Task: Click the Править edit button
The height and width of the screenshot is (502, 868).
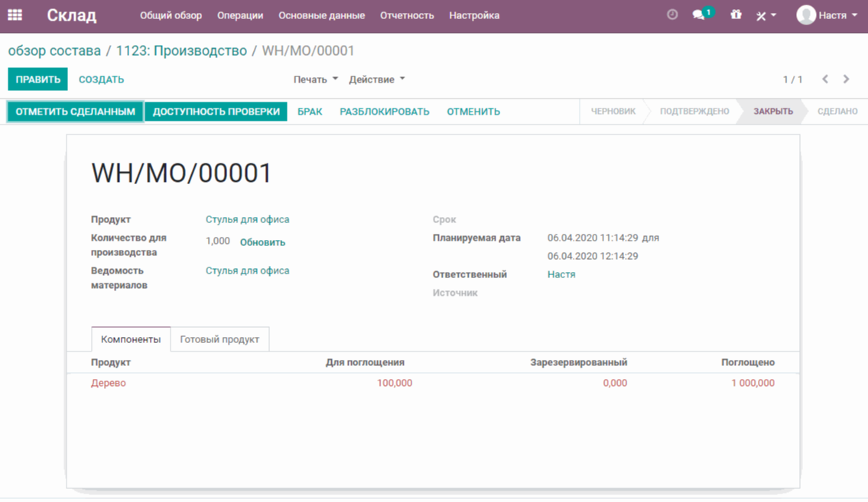Action: (37, 79)
